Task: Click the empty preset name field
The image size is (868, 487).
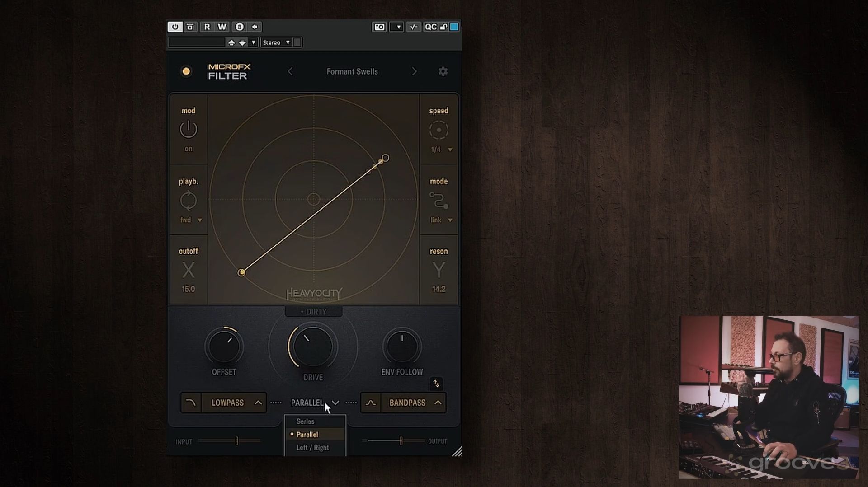Action: [197, 42]
